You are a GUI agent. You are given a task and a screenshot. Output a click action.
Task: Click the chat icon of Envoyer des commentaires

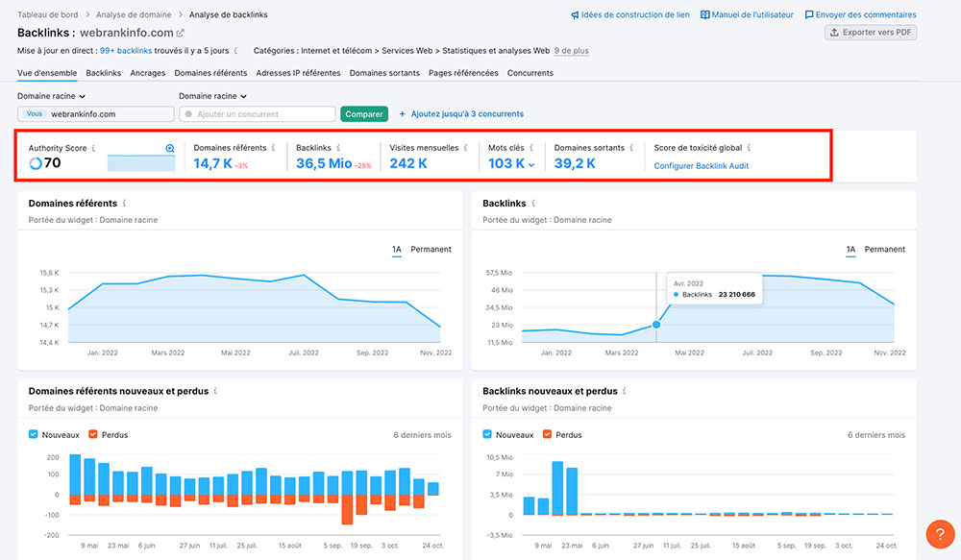point(809,14)
